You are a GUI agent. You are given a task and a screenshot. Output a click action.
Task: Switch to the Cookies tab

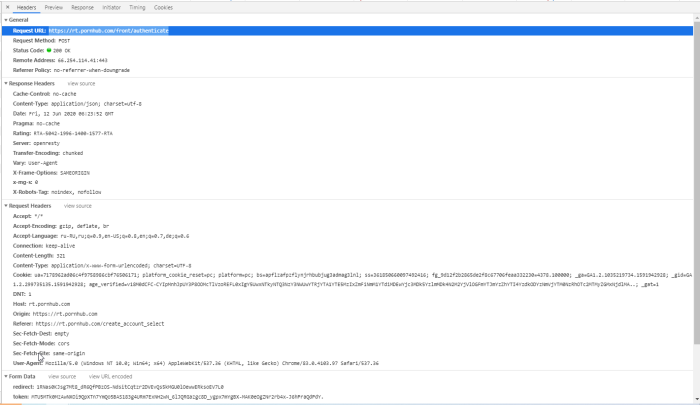coord(163,7)
